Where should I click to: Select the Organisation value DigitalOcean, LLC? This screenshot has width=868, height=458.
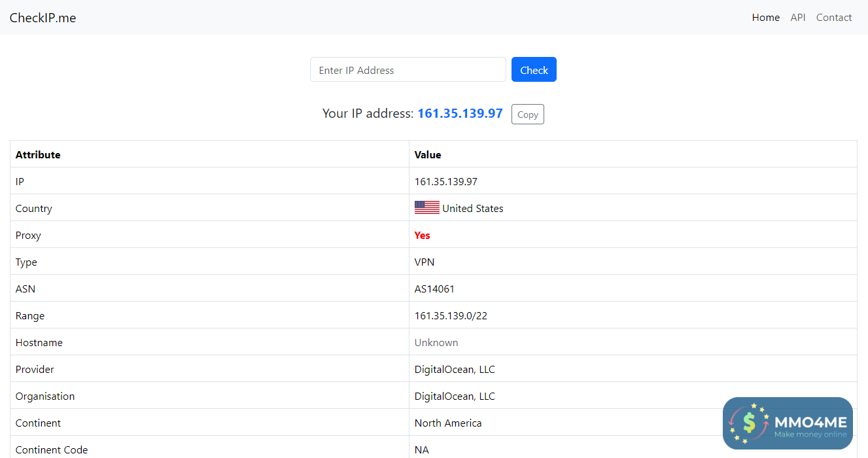(x=455, y=396)
